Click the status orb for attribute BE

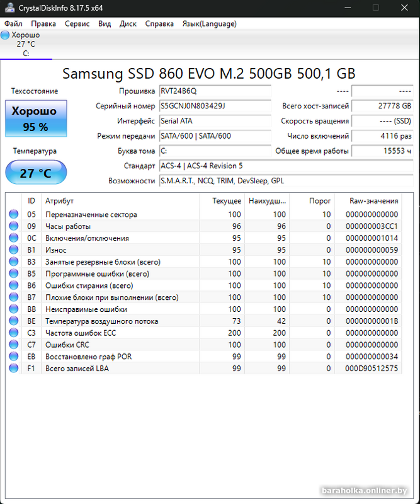[13, 321]
